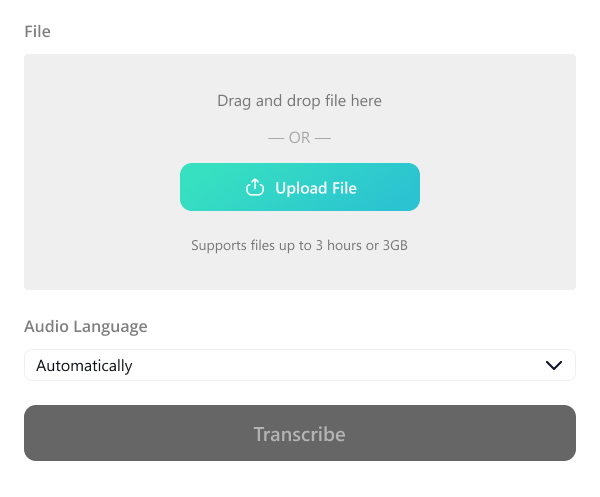Open the Audio Language dropdown
The height and width of the screenshot is (497, 600).
pos(300,365)
